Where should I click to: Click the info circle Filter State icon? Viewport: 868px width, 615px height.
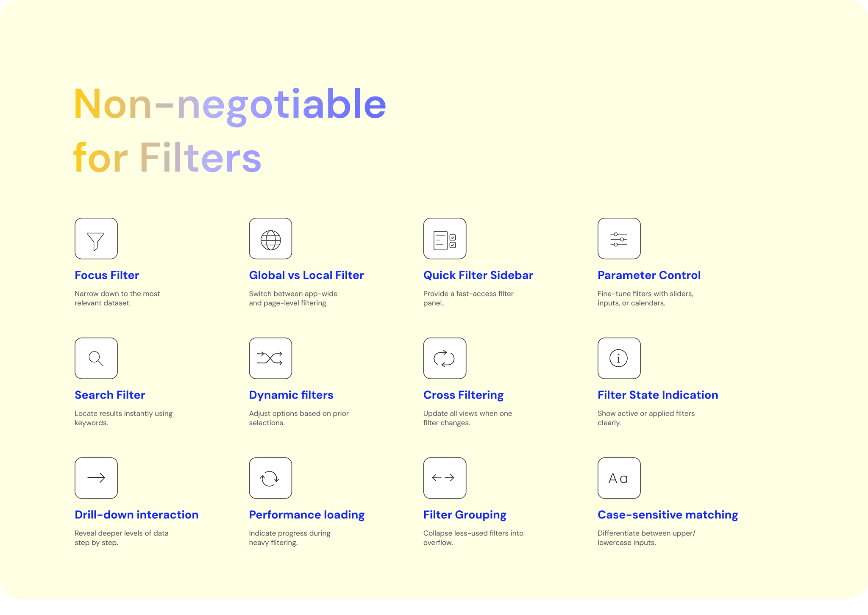pos(619,358)
